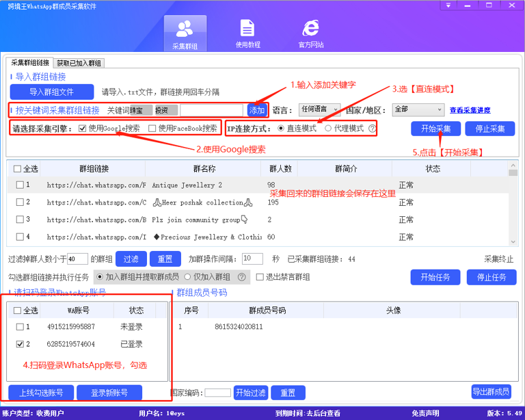Click the 群人数 column header
The height and width of the screenshot is (420, 525).
coord(280,169)
